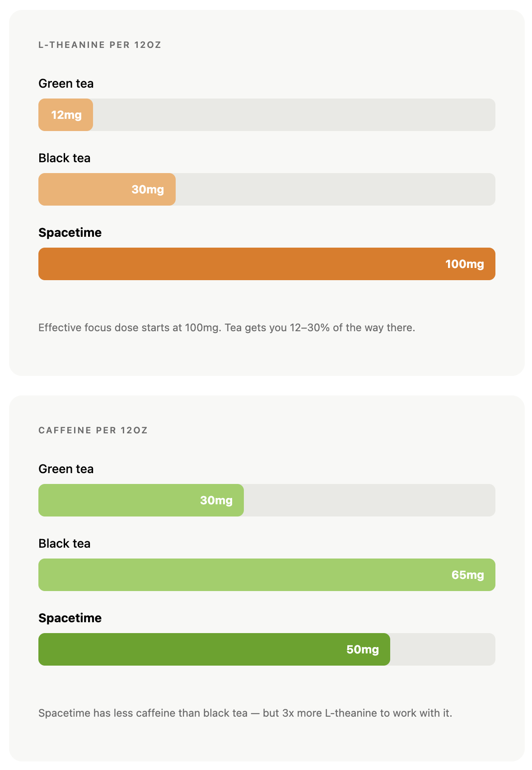Click the dark orange 100mg Spacetime bar
This screenshot has height=770, width=532.
[x=266, y=264]
